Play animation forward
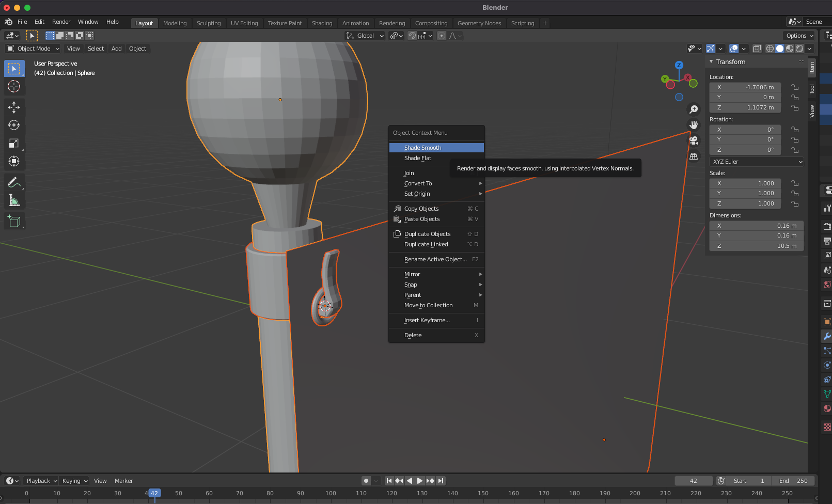This screenshot has height=504, width=832. (420, 481)
